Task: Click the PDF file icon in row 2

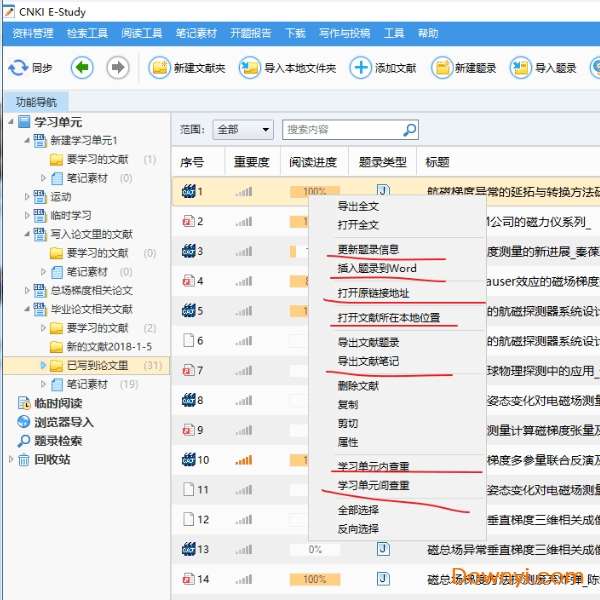Action: 189,221
